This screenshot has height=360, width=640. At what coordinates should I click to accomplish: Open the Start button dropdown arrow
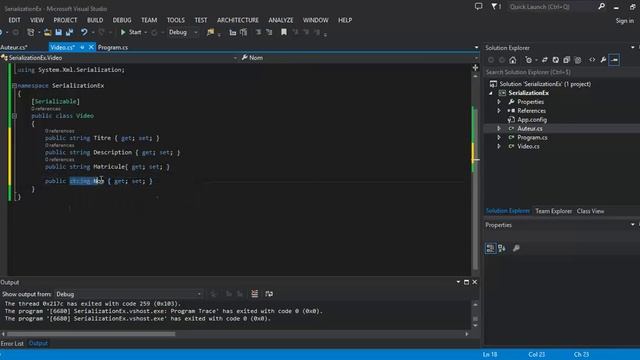click(146, 32)
